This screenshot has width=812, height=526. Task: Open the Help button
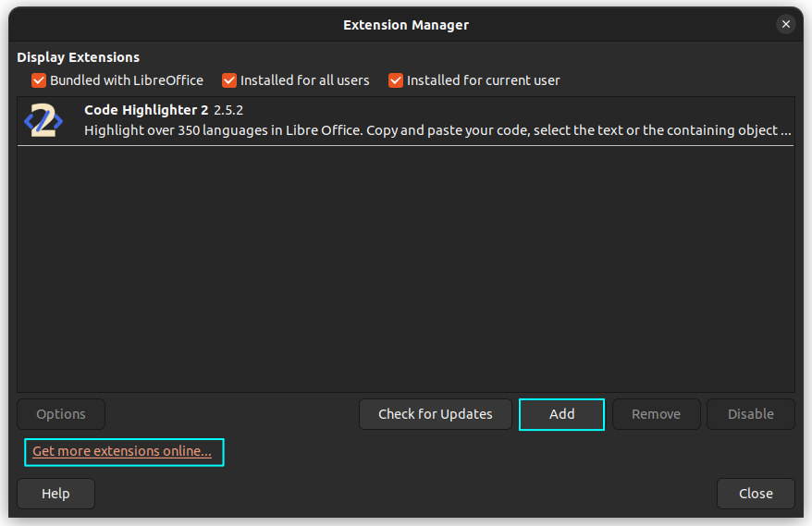(55, 494)
